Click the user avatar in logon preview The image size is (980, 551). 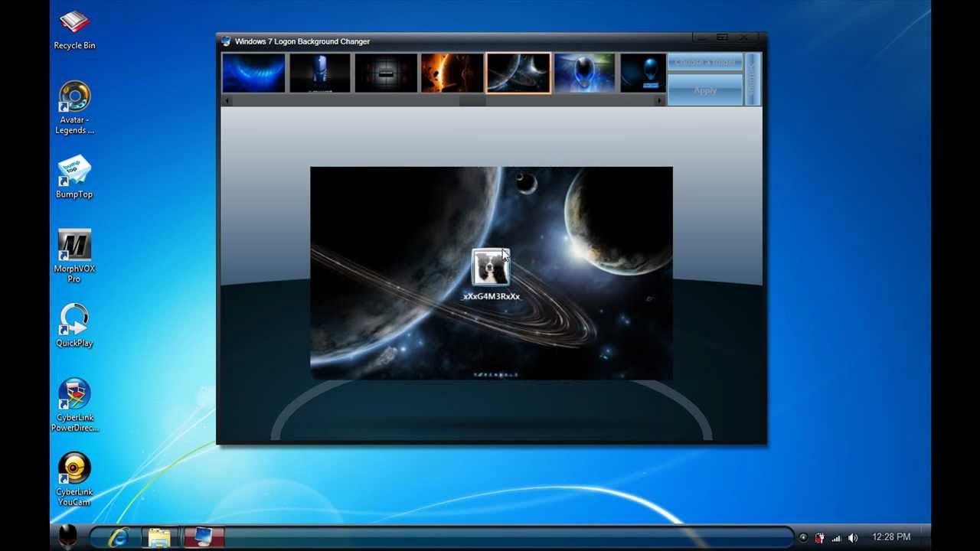(x=491, y=267)
